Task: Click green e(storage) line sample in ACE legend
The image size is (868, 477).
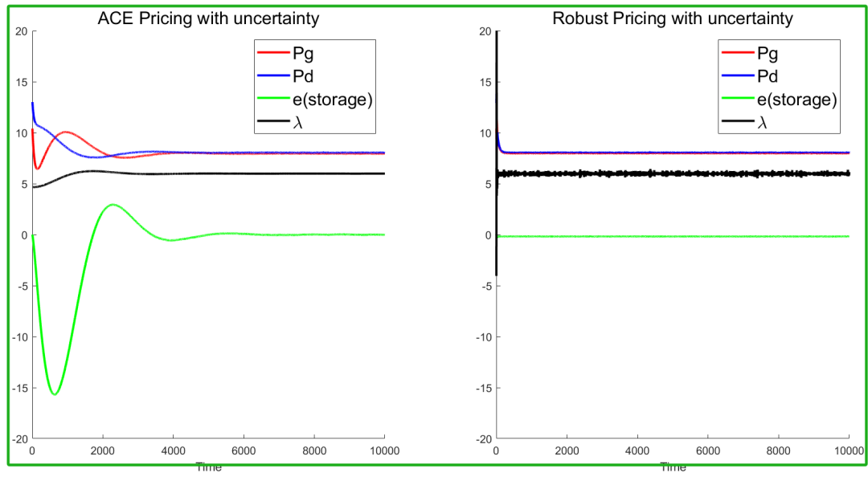Action: [x=273, y=99]
